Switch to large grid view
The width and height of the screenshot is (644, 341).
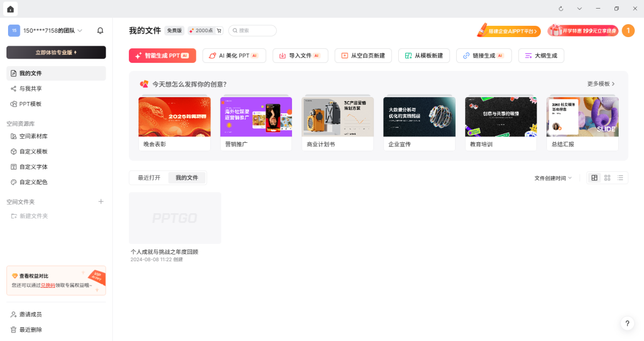(594, 178)
